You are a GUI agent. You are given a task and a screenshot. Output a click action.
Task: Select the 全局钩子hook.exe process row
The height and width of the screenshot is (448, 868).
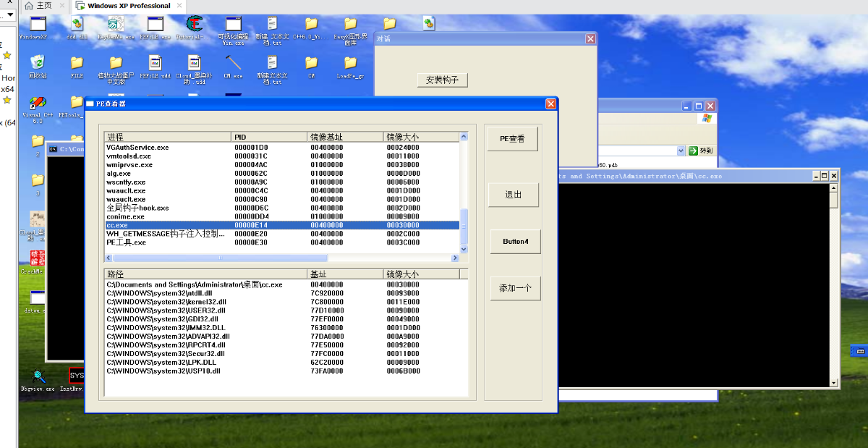pyautogui.click(x=282, y=208)
